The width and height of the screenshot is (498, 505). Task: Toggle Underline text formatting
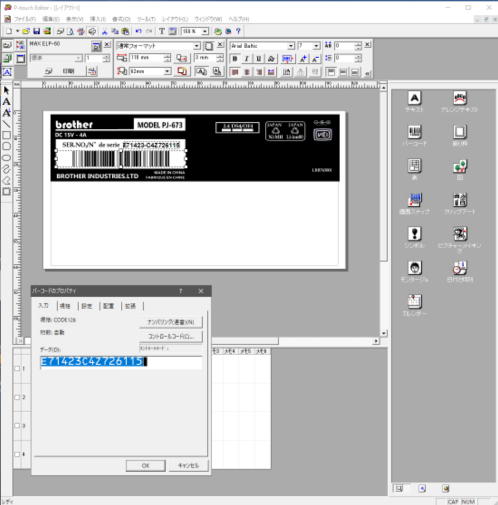click(x=259, y=59)
